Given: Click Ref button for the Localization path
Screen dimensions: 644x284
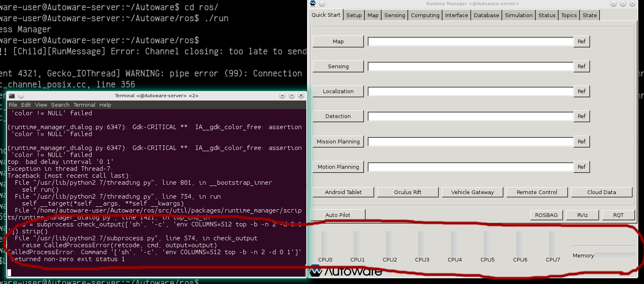Looking at the screenshot, I should click(581, 92).
